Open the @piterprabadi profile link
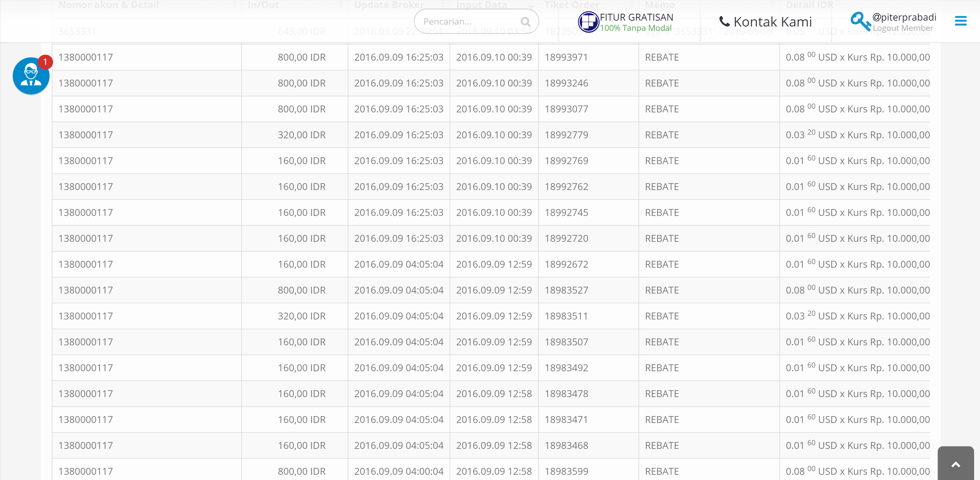 [x=904, y=17]
